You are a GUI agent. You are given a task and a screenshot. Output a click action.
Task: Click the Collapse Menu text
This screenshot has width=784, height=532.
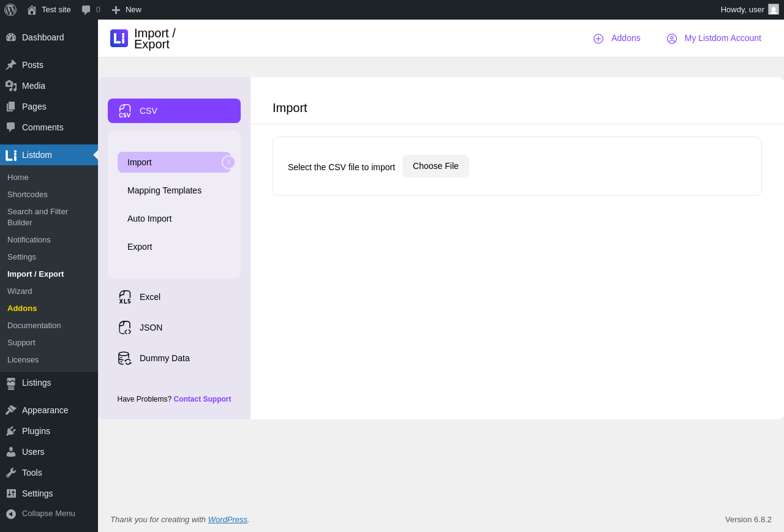point(48,514)
